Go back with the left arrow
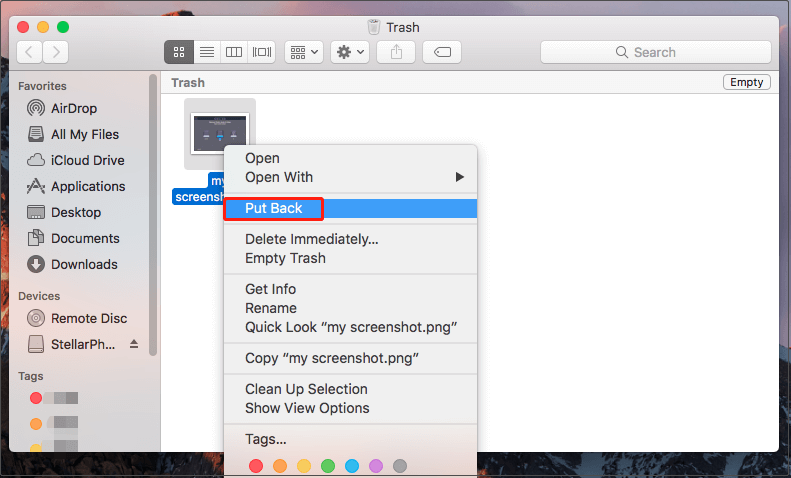Screen dimensions: 791x478 (x=29, y=52)
